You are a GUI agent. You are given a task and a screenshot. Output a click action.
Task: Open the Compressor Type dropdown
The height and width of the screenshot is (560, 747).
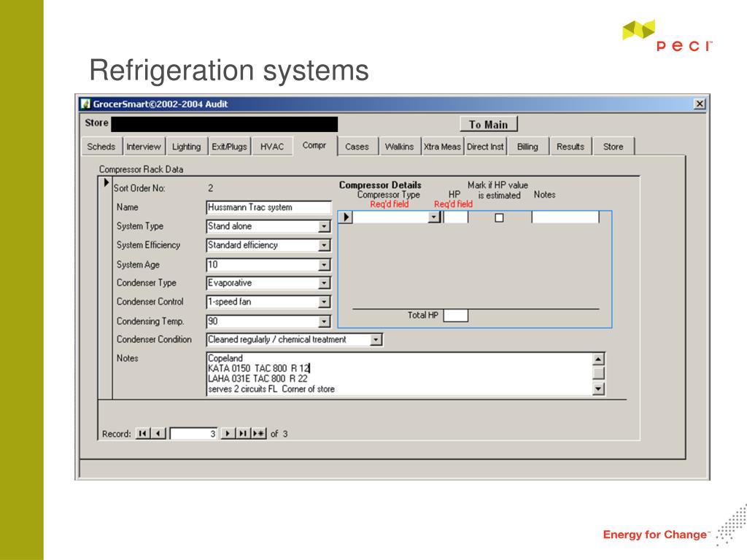click(433, 217)
